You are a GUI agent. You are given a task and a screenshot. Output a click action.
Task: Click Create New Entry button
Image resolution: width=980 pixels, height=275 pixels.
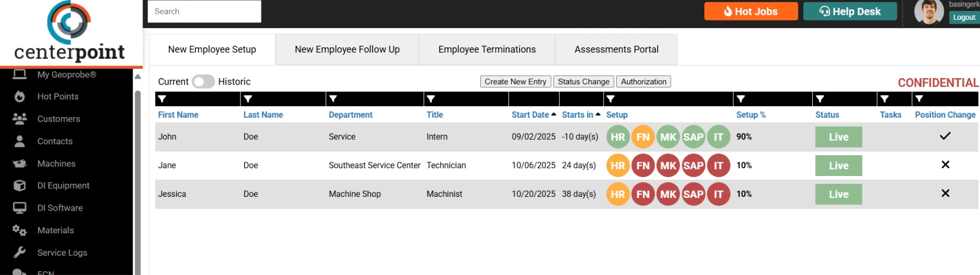516,81
